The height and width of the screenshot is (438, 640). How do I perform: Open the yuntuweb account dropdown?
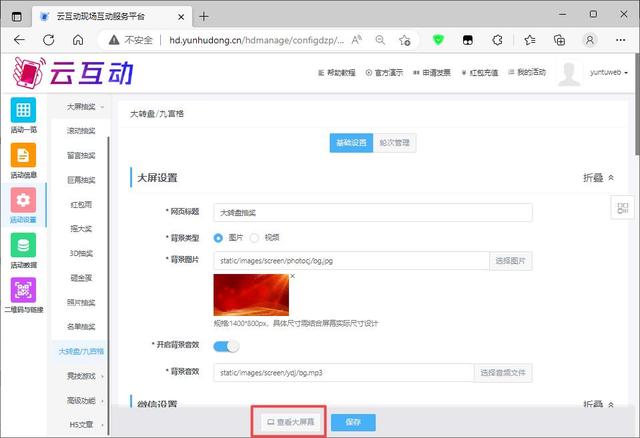609,73
